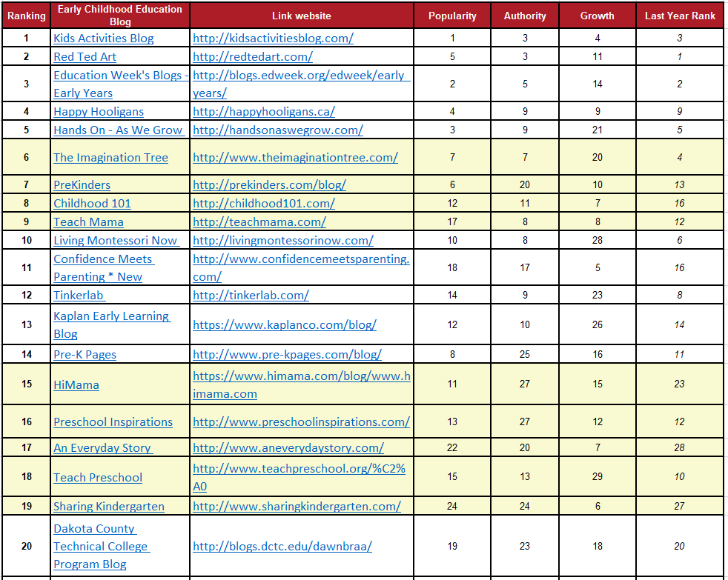
Task: Follow the www.sharingkindergarten.com URL
Action: tap(297, 506)
